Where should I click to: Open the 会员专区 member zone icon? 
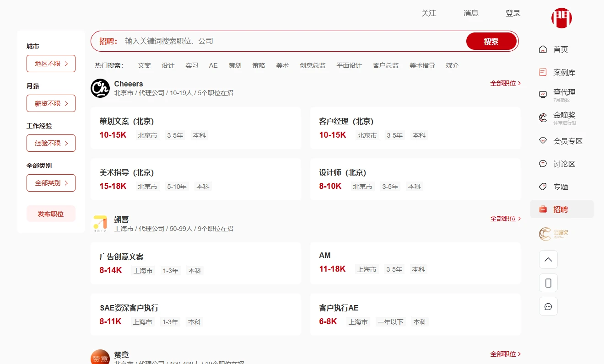543,141
